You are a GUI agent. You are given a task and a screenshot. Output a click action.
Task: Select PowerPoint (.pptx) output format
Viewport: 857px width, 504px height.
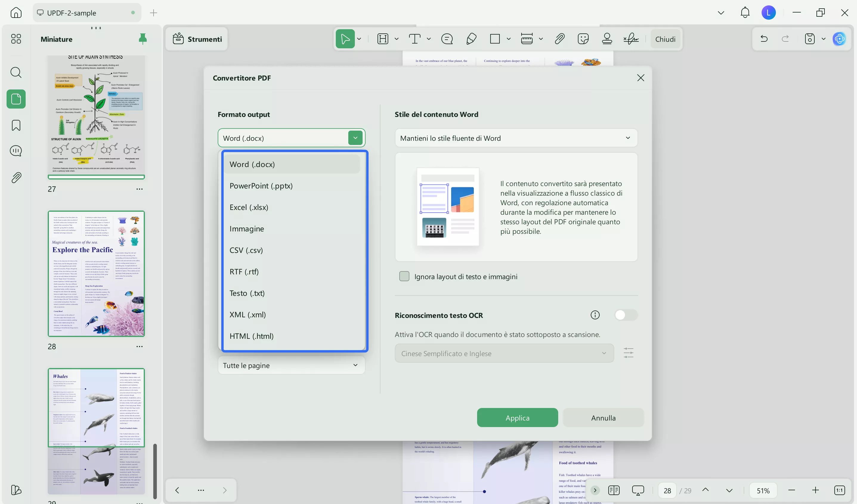pyautogui.click(x=261, y=186)
